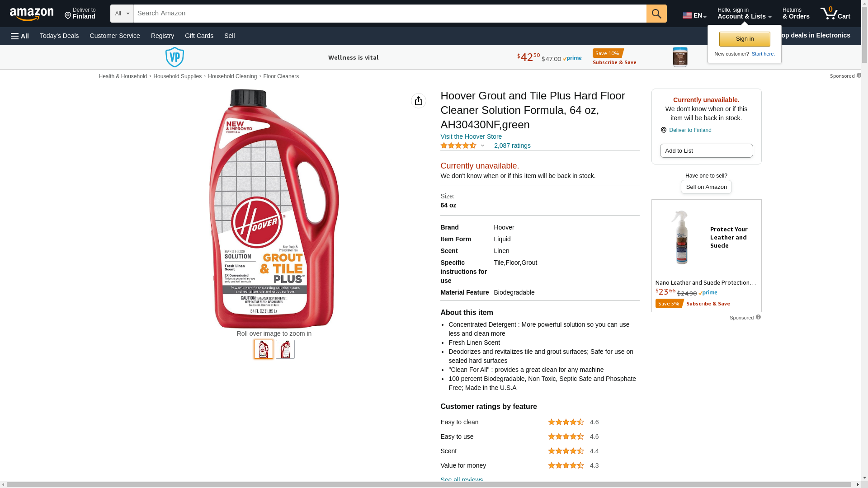Click the VP shield logo in the banner
The width and height of the screenshot is (868, 488).
[175, 57]
